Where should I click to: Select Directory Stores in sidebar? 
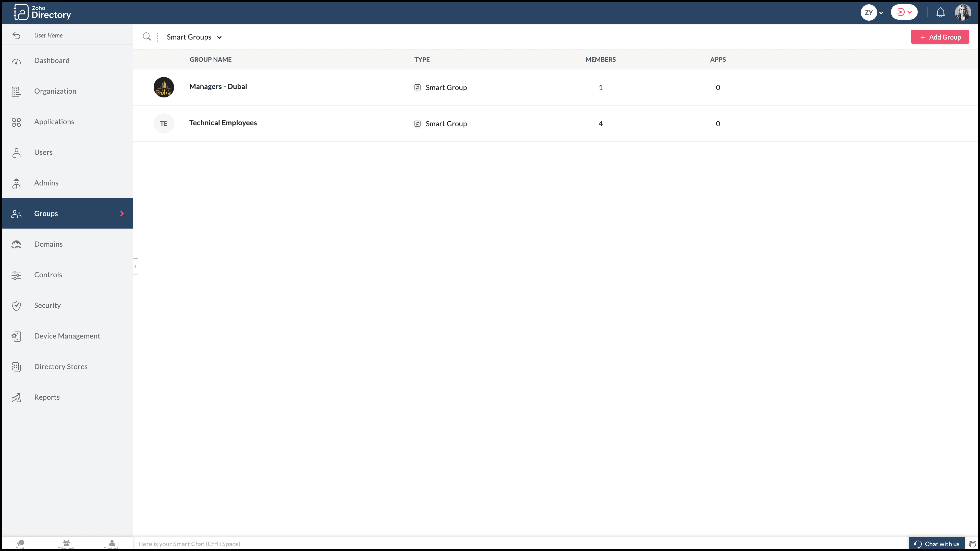pos(61,367)
